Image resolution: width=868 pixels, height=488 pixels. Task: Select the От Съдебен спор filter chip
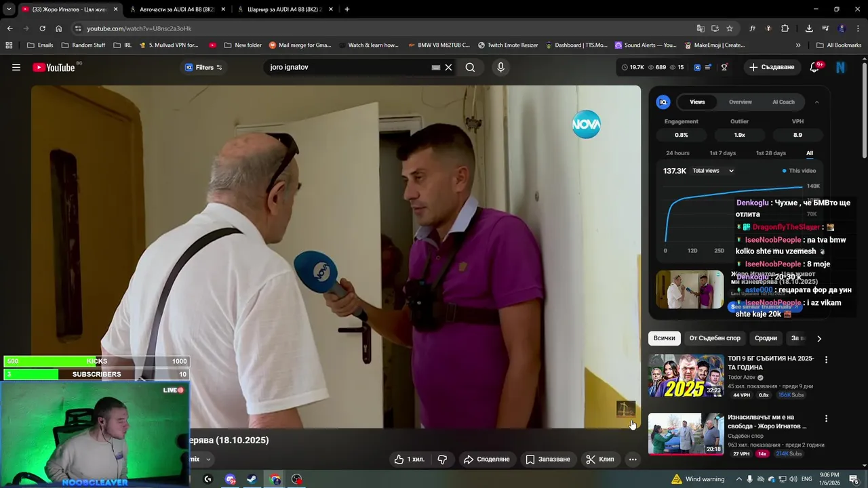tap(715, 338)
